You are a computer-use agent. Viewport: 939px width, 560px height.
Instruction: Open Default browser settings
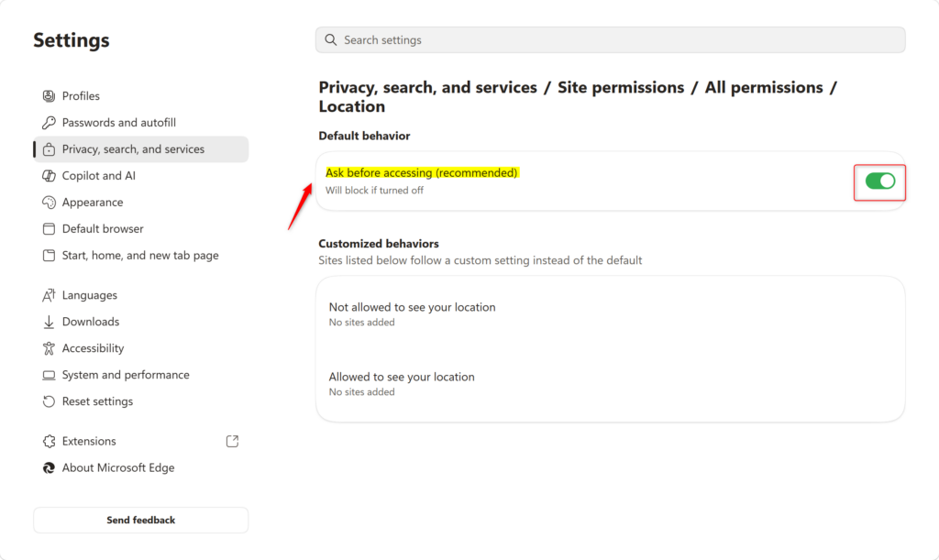click(x=140, y=228)
